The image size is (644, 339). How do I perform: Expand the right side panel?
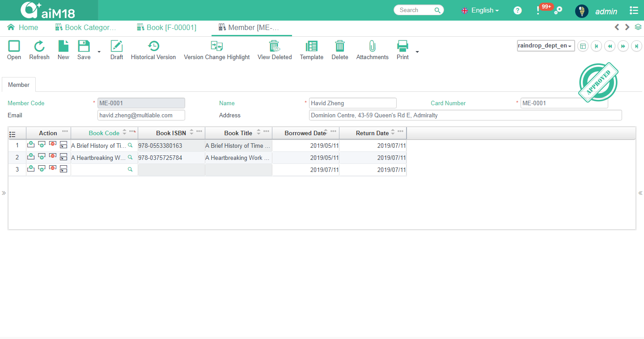(x=640, y=193)
